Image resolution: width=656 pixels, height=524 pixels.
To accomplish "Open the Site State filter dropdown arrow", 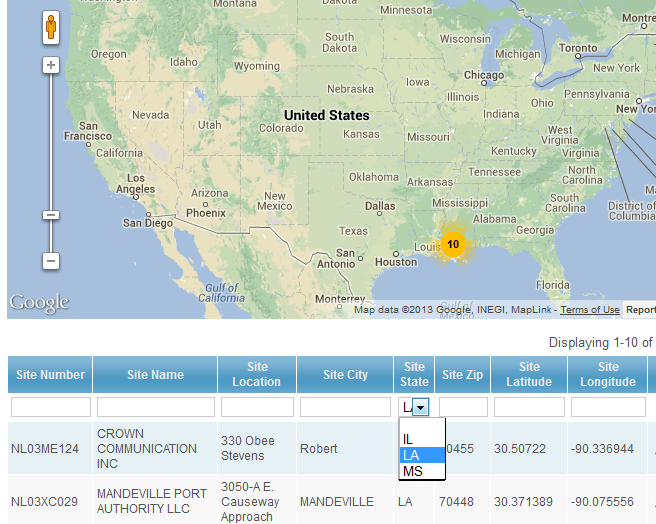I will 421,407.
